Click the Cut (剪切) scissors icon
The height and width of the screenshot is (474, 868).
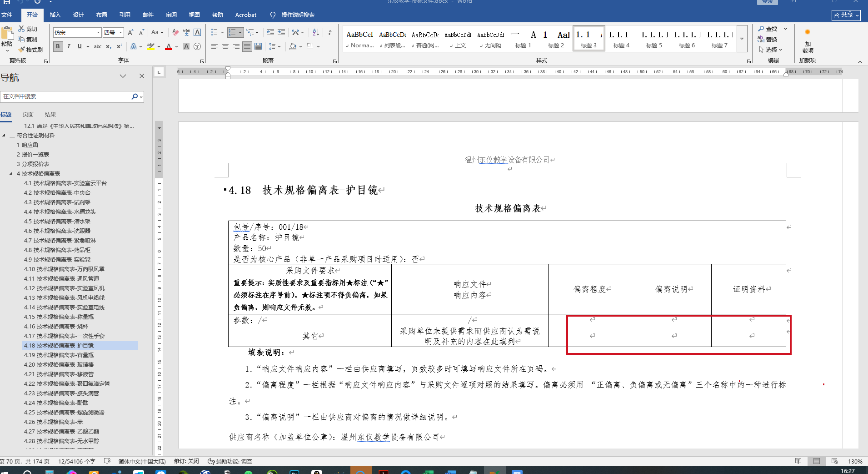(x=21, y=29)
